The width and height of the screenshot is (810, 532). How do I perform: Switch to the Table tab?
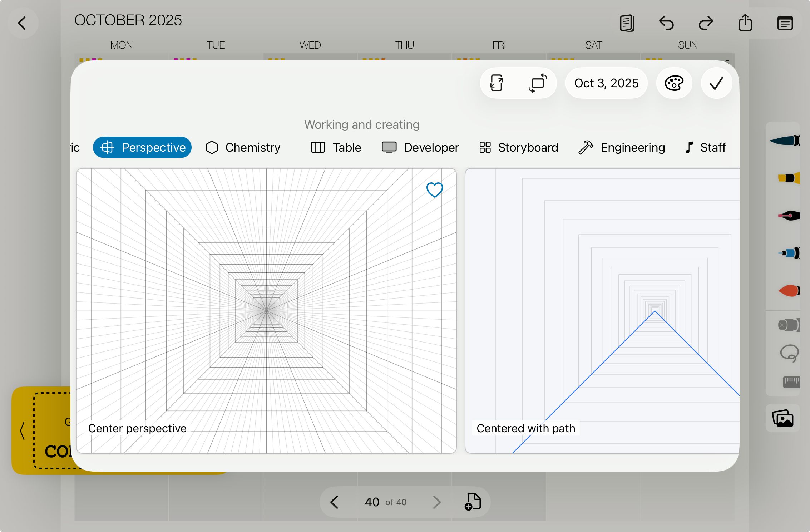336,147
